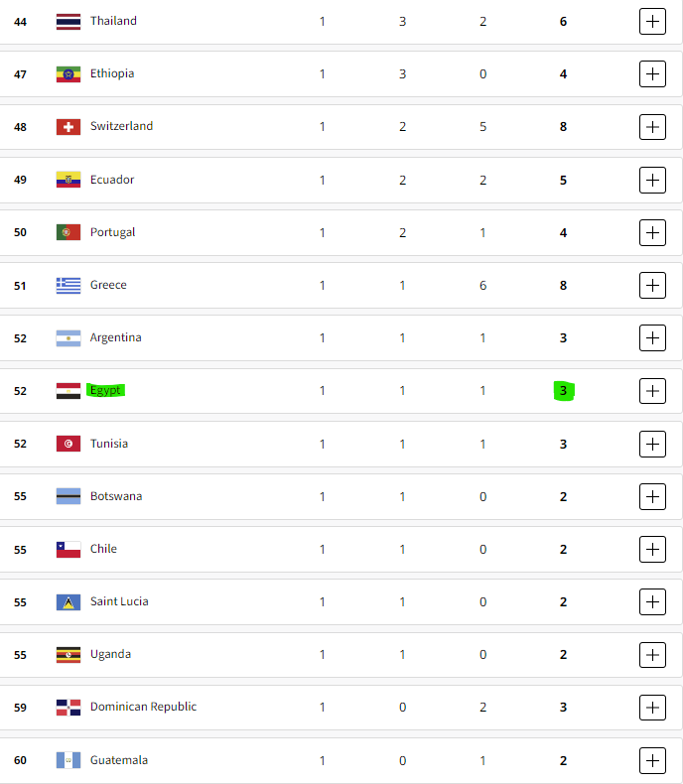Open Botswana details via plus button
This screenshot has width=683, height=784.
coord(652,496)
